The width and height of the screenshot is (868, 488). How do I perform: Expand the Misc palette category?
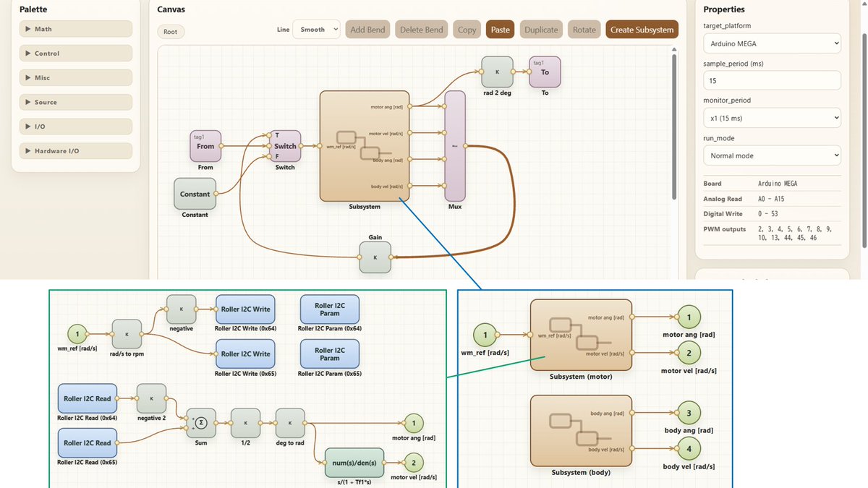77,77
